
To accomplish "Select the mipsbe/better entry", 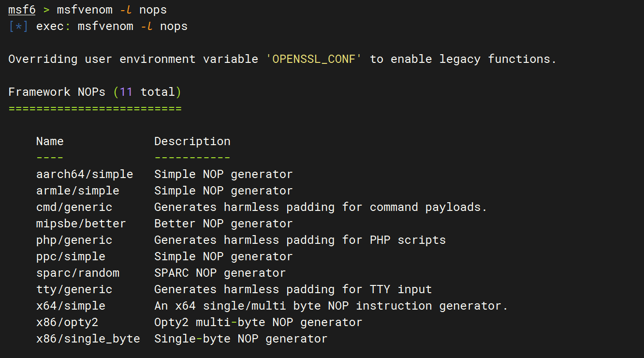I will click(x=81, y=224).
